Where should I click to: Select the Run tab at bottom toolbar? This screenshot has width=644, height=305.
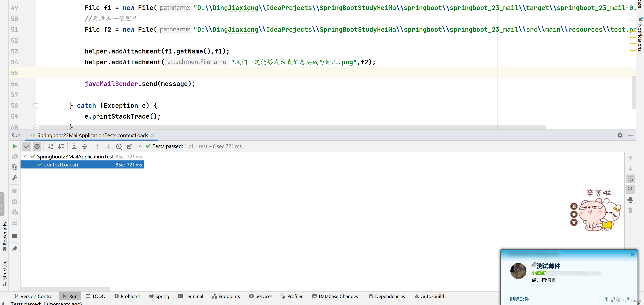(x=73, y=296)
